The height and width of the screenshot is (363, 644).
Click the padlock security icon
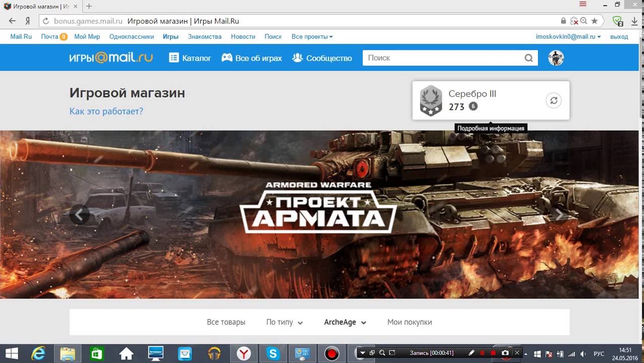click(563, 21)
